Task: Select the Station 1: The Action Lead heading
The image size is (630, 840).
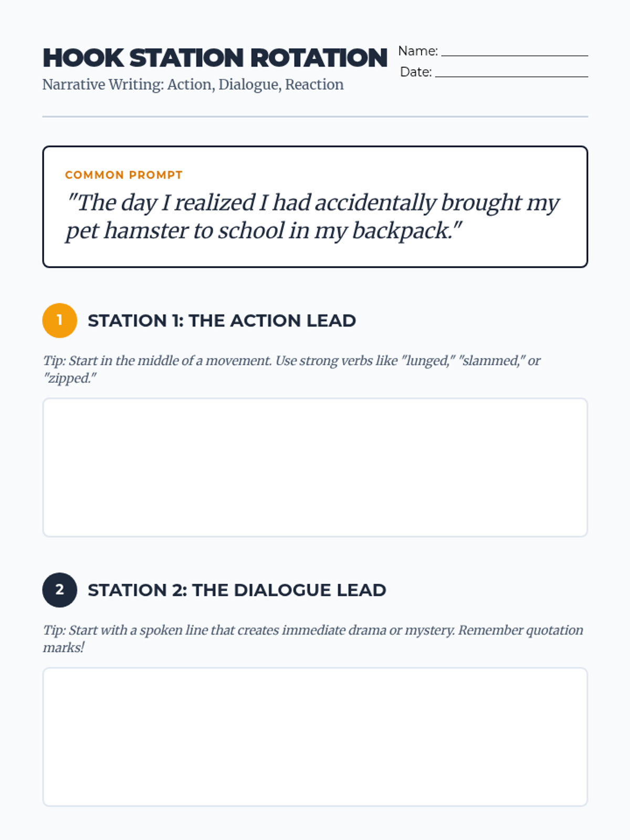Action: pyautogui.click(x=222, y=320)
